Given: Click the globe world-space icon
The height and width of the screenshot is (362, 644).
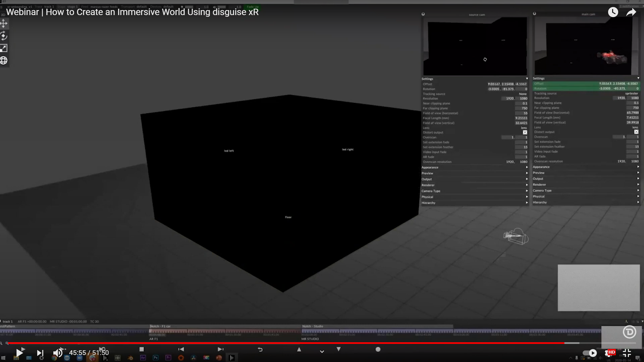Looking at the screenshot, I should (x=4, y=60).
